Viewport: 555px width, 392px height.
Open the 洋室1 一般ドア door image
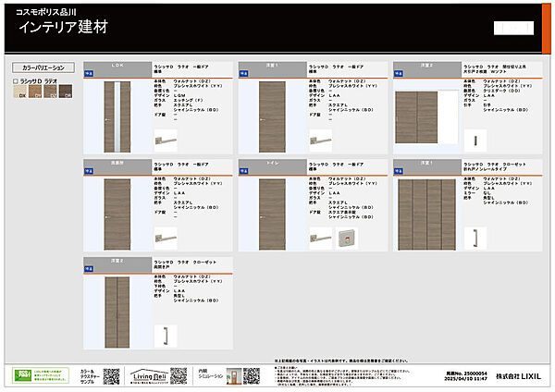pos(272,116)
